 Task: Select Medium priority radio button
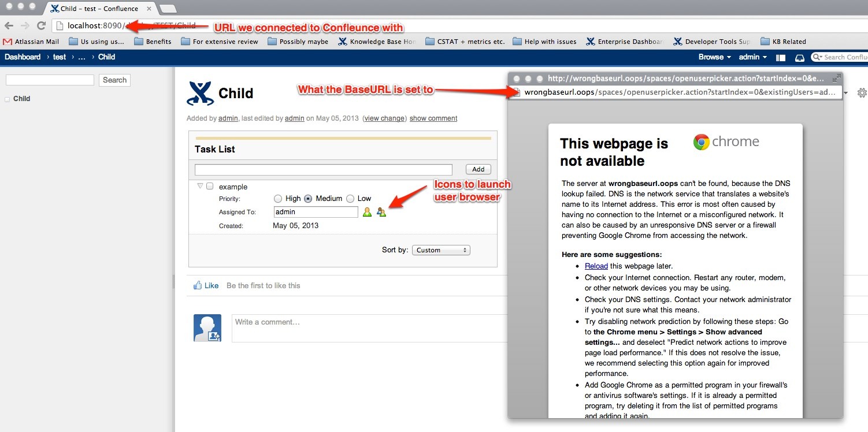coord(308,199)
